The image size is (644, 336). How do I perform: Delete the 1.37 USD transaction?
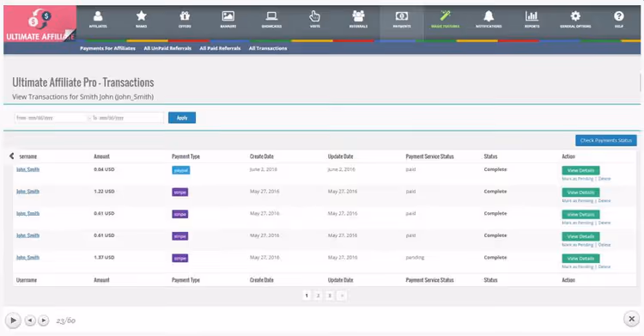coord(605,266)
